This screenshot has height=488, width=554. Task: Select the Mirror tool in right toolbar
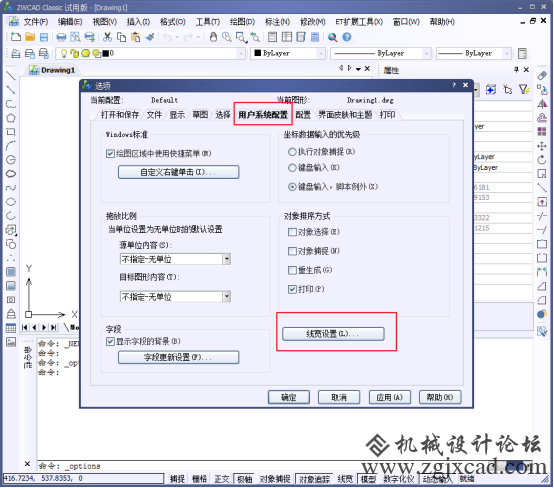tap(542, 104)
